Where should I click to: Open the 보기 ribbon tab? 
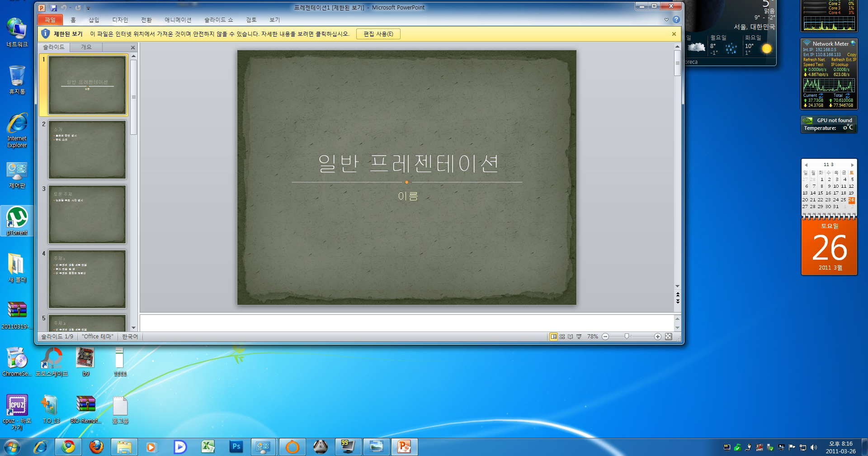pos(274,20)
